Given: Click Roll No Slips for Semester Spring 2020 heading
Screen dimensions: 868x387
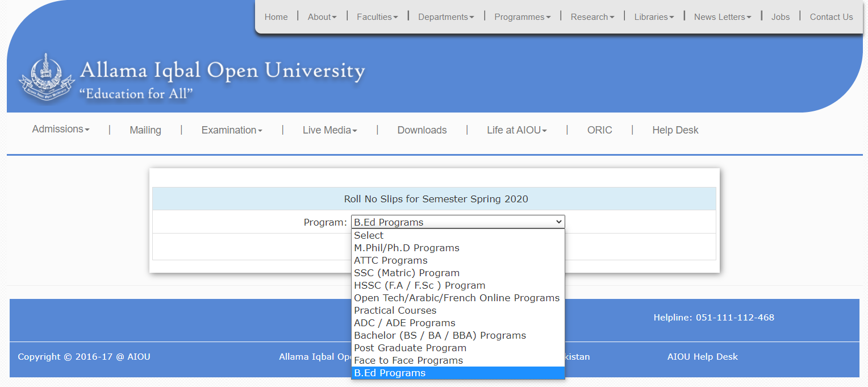Looking at the screenshot, I should 436,199.
